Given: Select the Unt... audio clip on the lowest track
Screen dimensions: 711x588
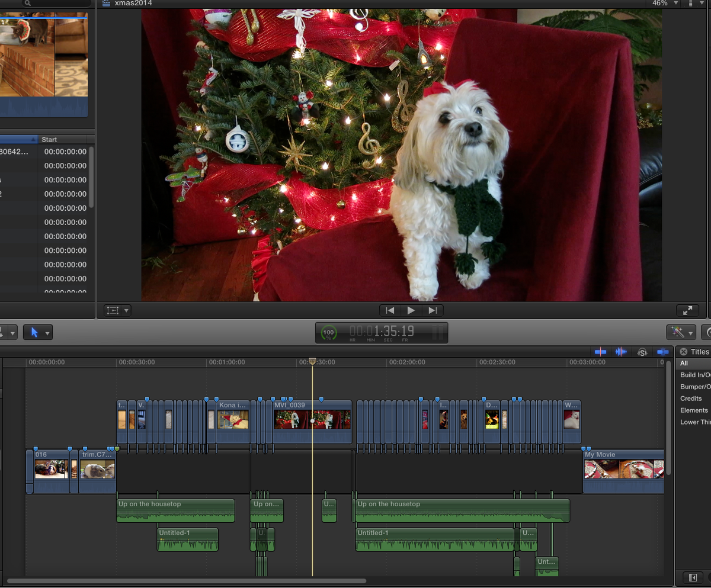Looking at the screenshot, I should click(x=547, y=565).
